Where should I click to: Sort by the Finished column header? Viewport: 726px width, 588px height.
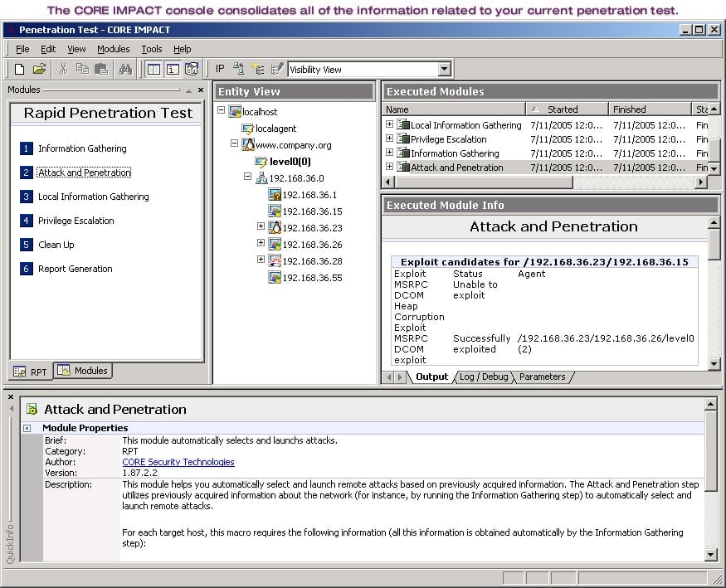[x=649, y=109]
